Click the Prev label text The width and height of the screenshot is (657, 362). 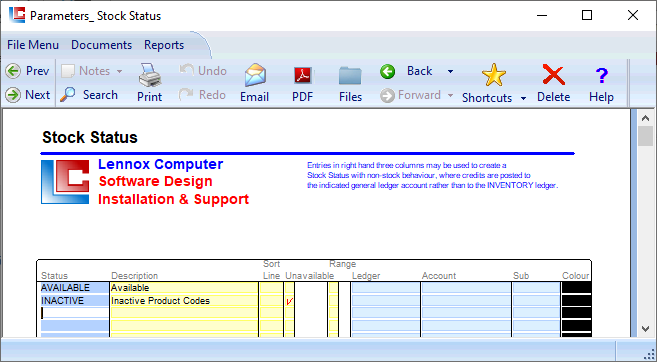tap(38, 71)
